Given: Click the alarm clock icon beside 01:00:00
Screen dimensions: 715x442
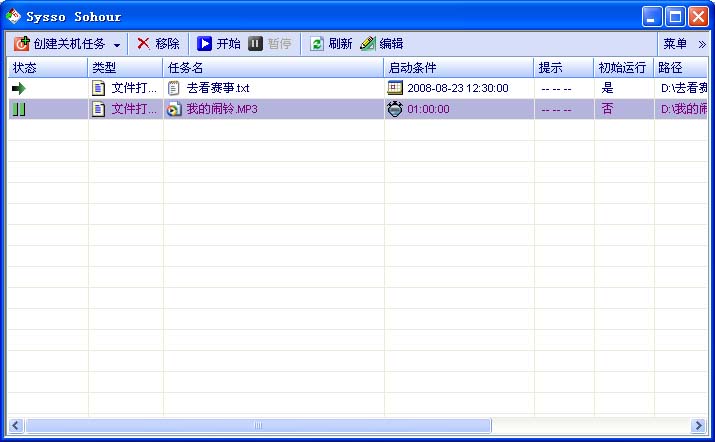Looking at the screenshot, I should click(395, 109).
